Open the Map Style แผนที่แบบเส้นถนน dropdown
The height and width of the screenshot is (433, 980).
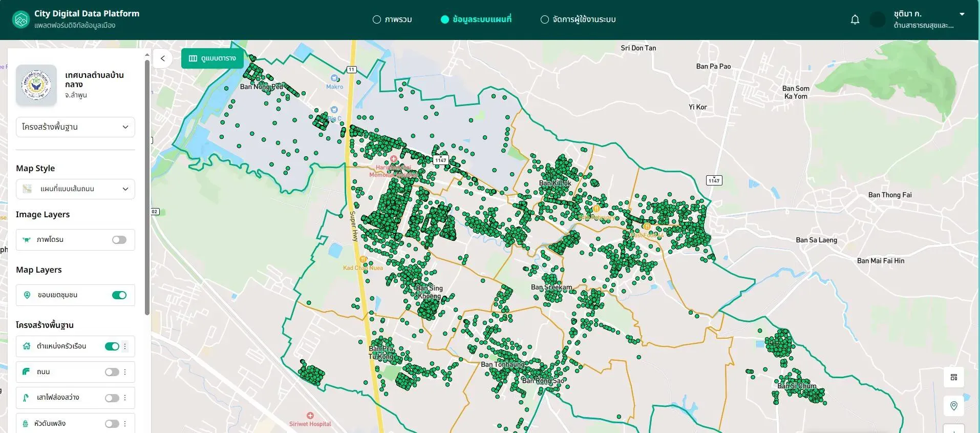point(75,189)
